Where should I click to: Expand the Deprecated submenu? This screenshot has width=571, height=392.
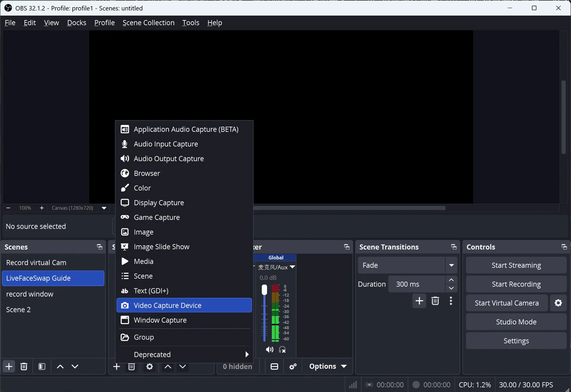pyautogui.click(x=184, y=355)
